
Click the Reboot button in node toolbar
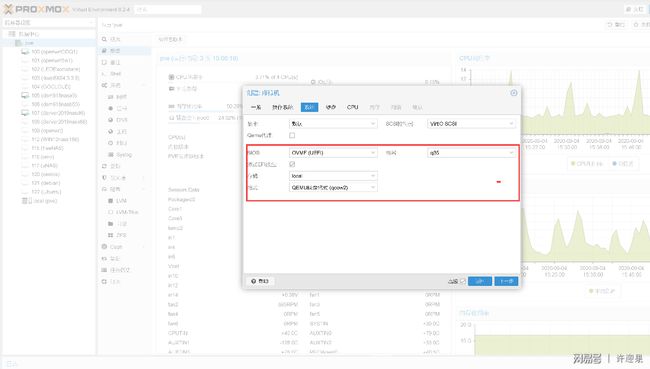pyautogui.click(x=616, y=25)
